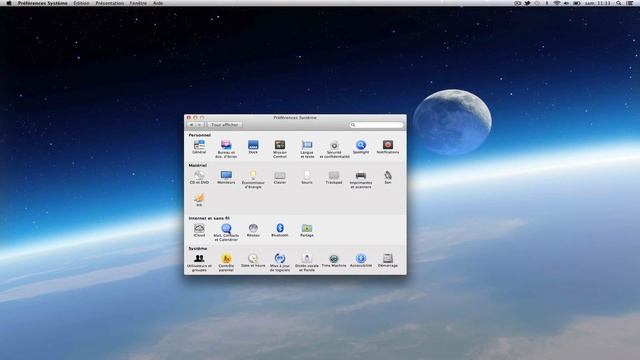Open the Général preference pane
The image size is (640, 360).
pyautogui.click(x=199, y=147)
